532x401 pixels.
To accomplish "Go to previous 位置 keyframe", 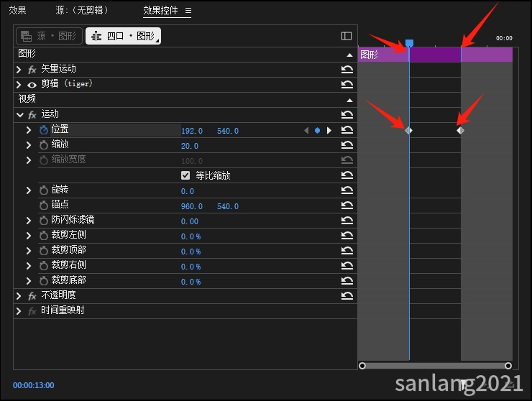I will click(306, 131).
